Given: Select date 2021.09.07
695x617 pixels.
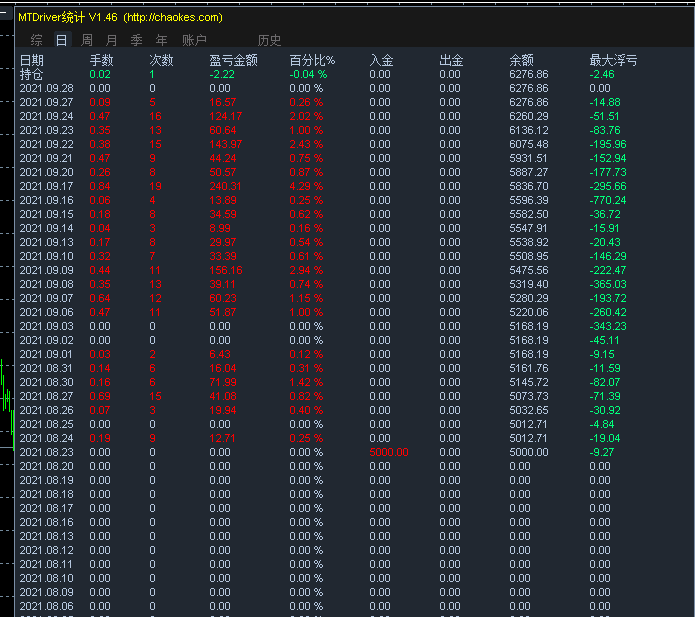Looking at the screenshot, I should (47, 298).
